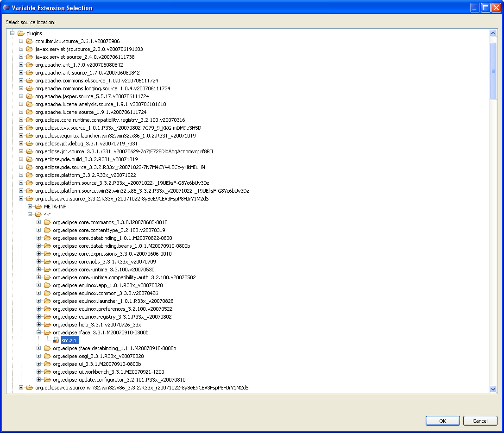
Task: Click the folder icon for org.apache.lucene.source_1.9.1
Action: (x=30, y=112)
